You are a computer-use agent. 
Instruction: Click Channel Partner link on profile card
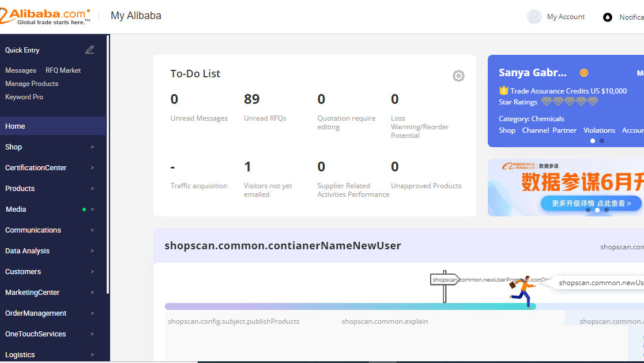pos(549,130)
